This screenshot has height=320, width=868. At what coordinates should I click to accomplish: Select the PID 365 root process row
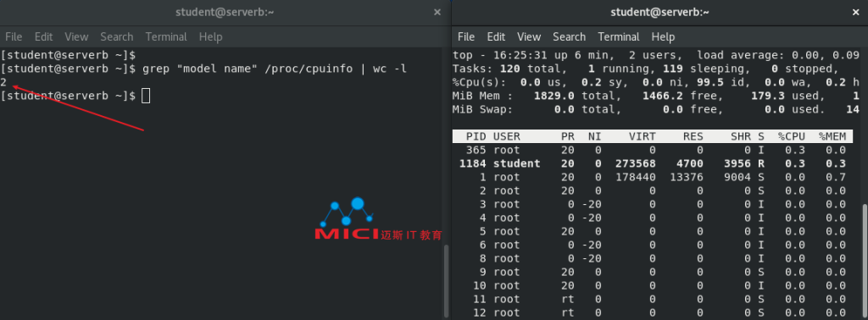[x=653, y=150]
